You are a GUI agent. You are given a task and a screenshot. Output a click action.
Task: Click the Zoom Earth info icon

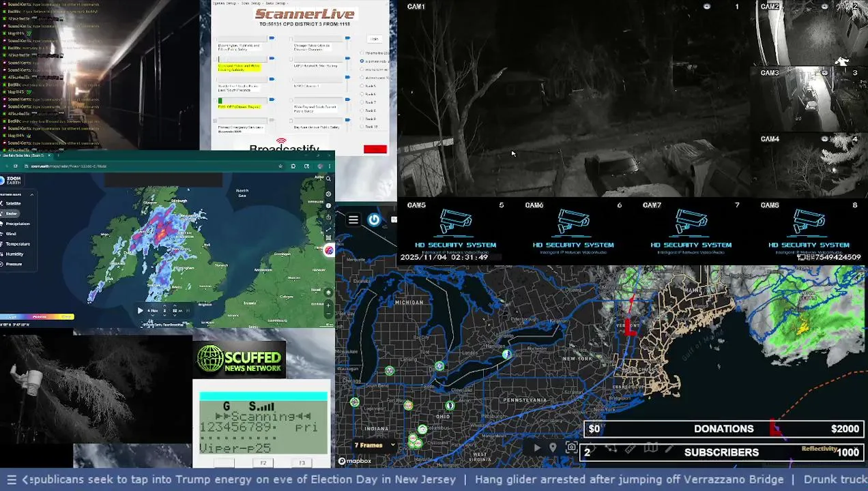click(328, 205)
